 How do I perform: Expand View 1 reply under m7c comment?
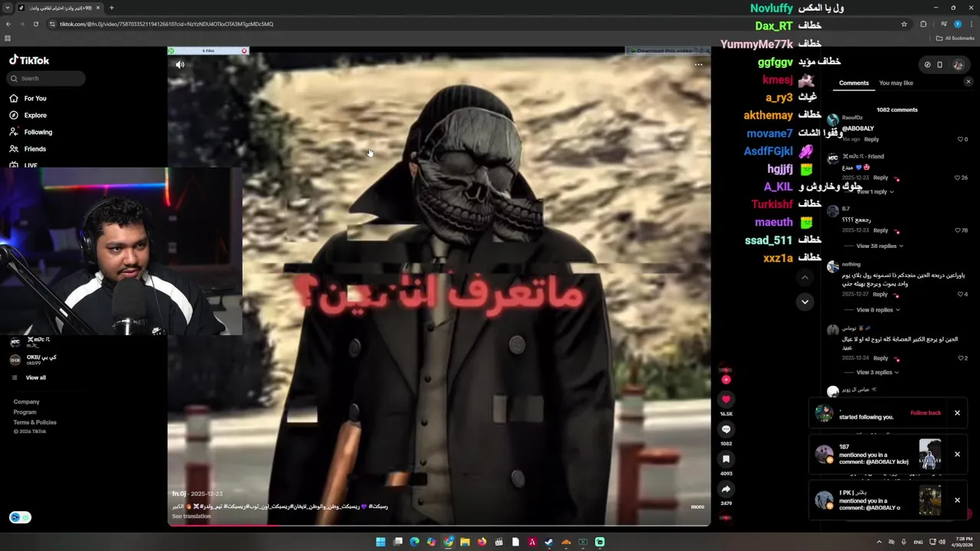point(874,191)
